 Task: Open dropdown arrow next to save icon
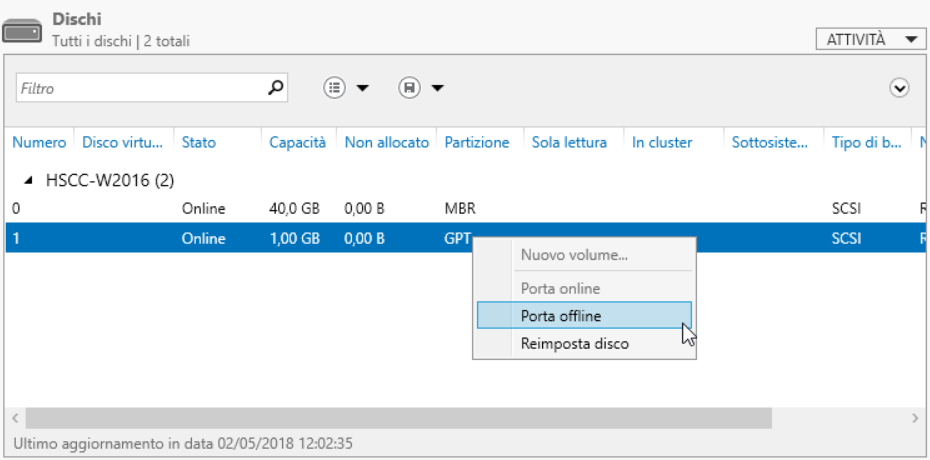(x=437, y=89)
